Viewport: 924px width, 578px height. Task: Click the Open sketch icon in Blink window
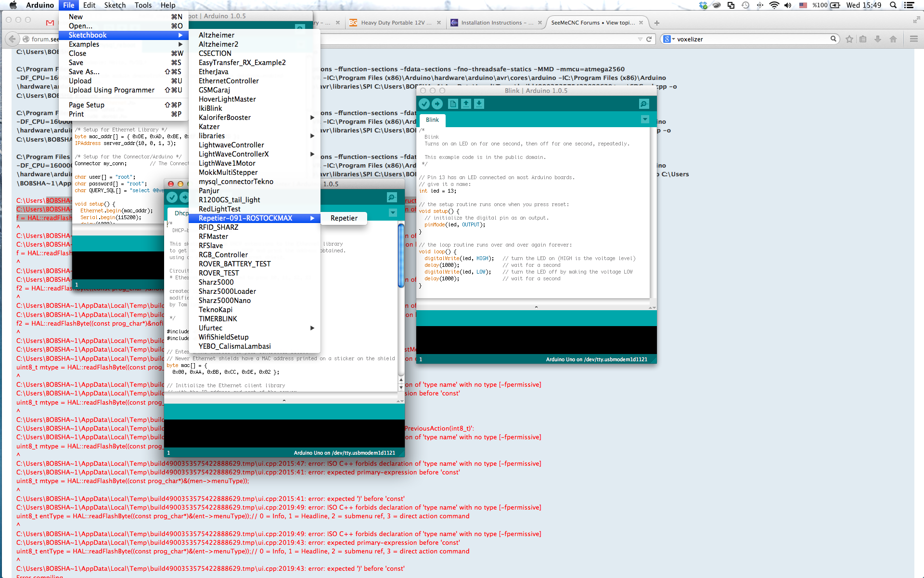466,104
